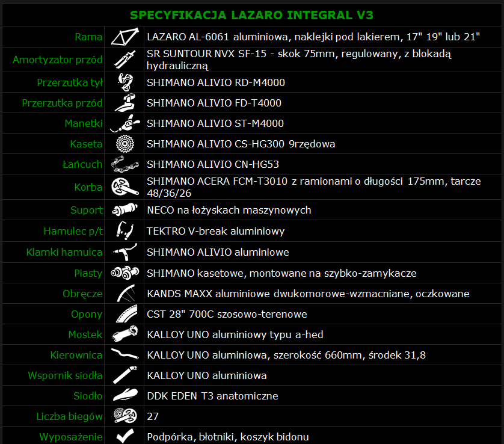
Task: Click the drivetrain icon in Liczba biegów row
Action: (125, 416)
